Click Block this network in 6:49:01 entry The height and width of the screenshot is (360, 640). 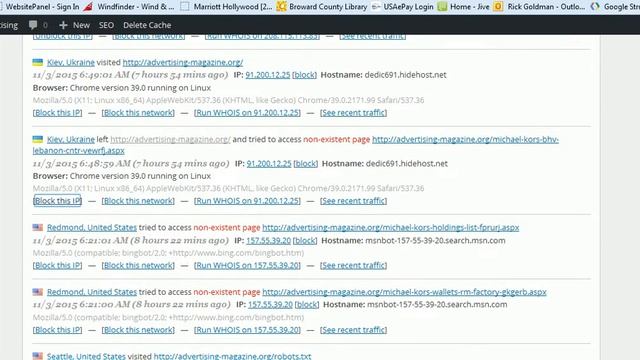tap(138, 113)
